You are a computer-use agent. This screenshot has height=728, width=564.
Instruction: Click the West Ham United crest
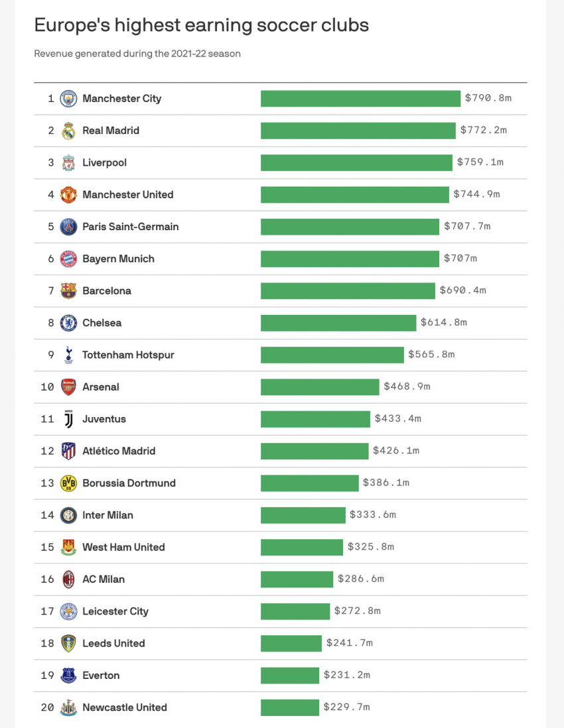click(x=68, y=547)
